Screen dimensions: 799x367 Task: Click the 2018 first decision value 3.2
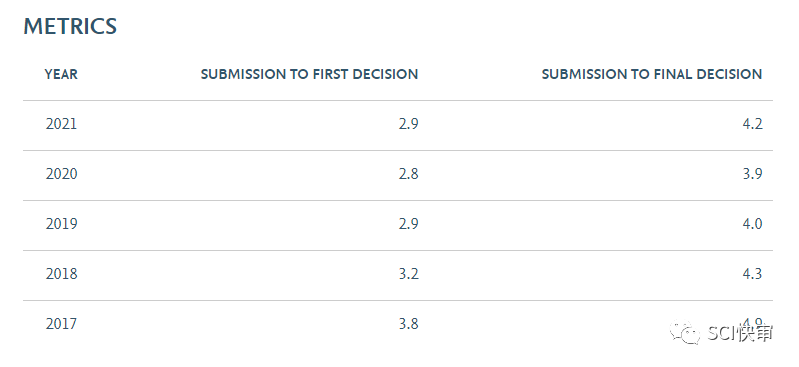(408, 274)
